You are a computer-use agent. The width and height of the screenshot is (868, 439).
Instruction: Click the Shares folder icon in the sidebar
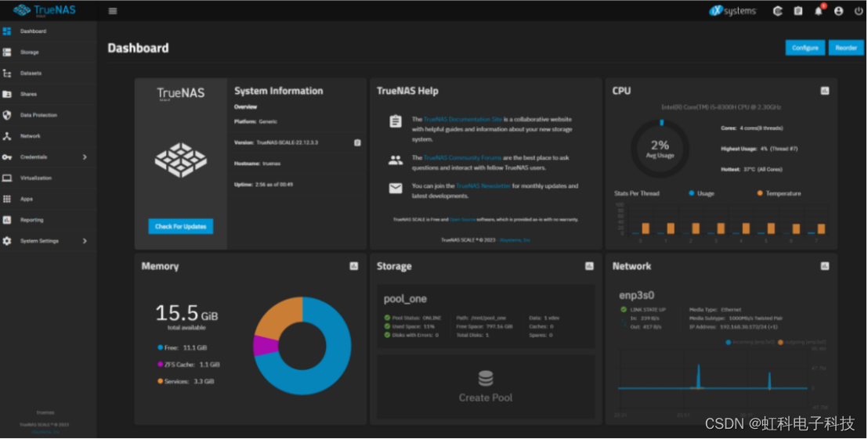pos(6,94)
